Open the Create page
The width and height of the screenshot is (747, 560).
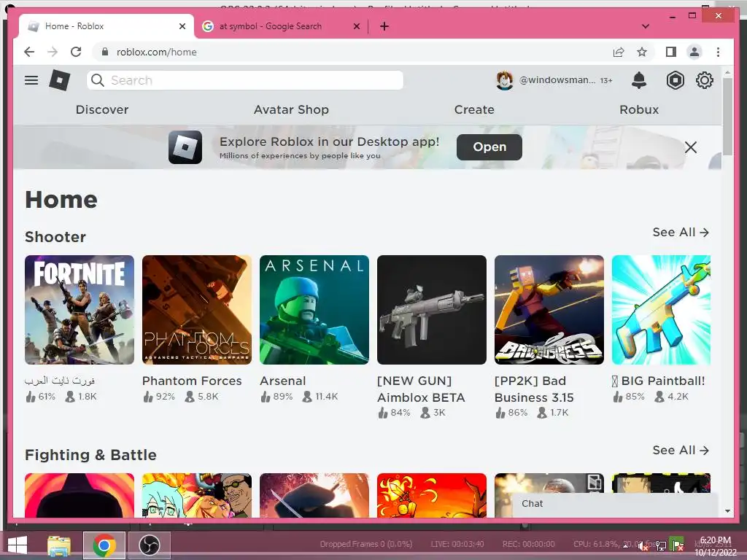tap(474, 109)
